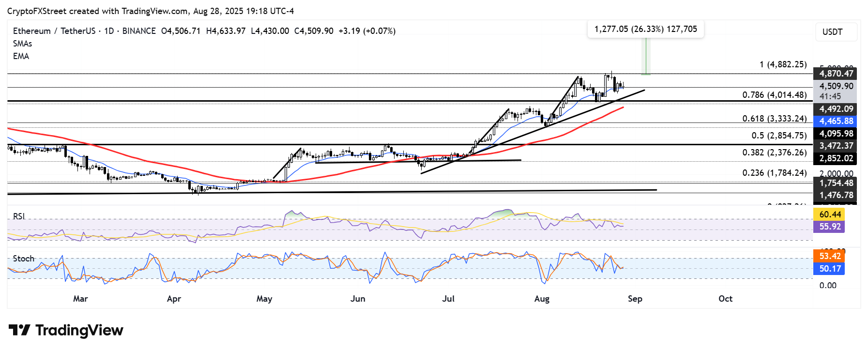Viewport: 868px width, 352px height.
Task: Open the USDT currency selector
Action: pos(836,32)
